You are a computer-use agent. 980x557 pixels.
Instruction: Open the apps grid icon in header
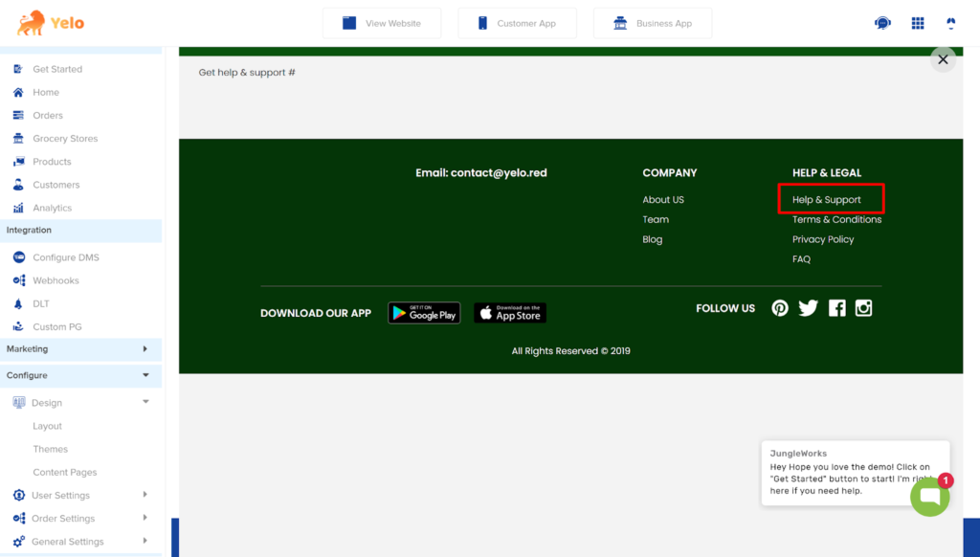[x=918, y=23]
